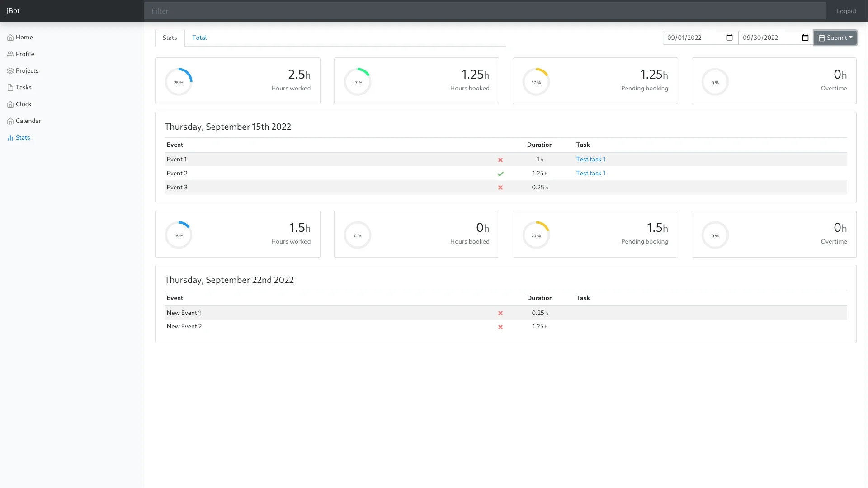Expand the Submit dropdown caret
Image resolution: width=868 pixels, height=488 pixels.
pos(851,38)
